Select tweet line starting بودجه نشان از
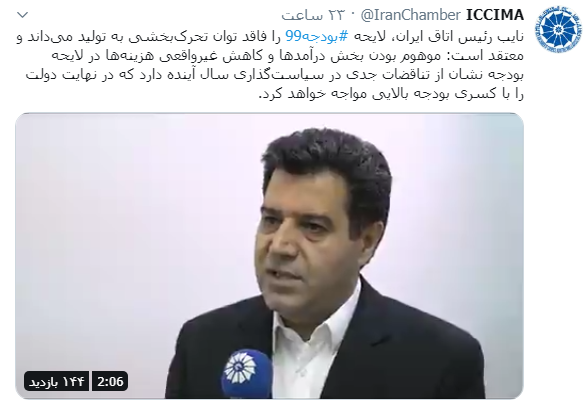584x410 pixels. pyautogui.click(x=275, y=75)
